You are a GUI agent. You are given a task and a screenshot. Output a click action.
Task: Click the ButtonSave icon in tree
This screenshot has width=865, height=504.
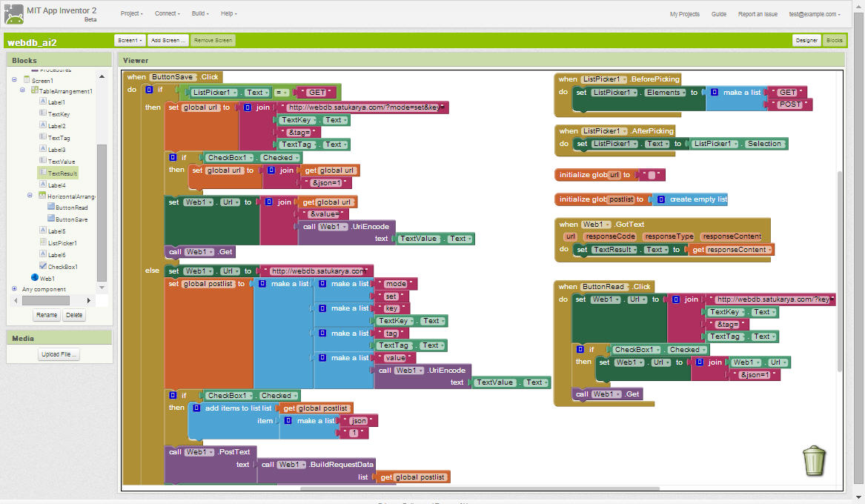click(x=50, y=219)
